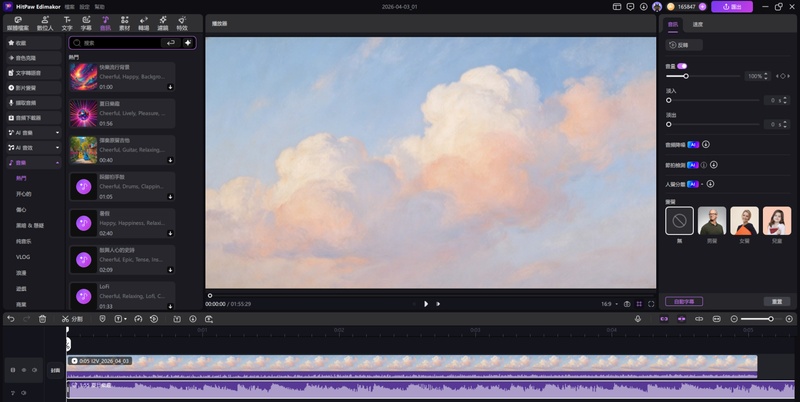Toggle the 音量 volume switch

click(x=682, y=66)
